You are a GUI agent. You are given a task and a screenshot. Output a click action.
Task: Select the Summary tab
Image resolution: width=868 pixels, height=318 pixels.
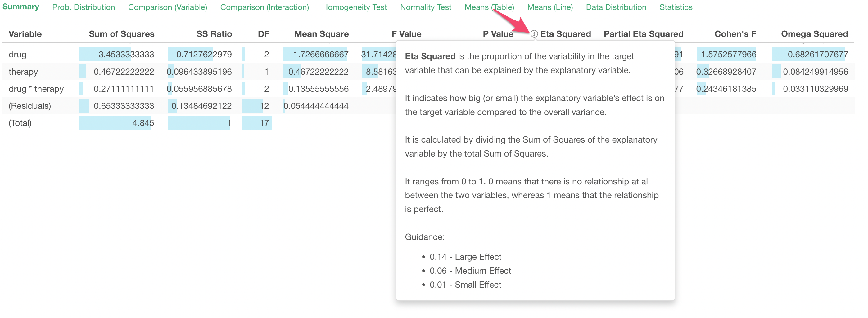(x=20, y=7)
